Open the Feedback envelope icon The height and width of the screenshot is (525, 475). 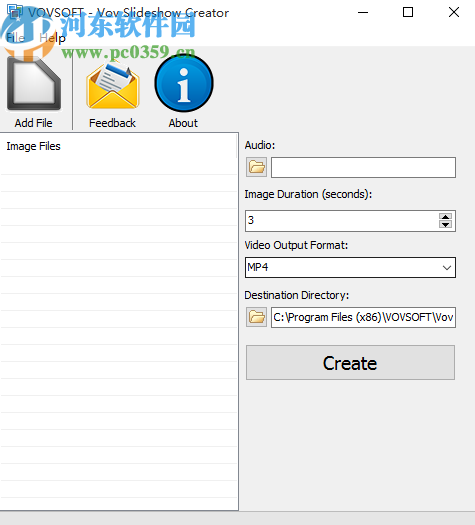[x=113, y=85]
